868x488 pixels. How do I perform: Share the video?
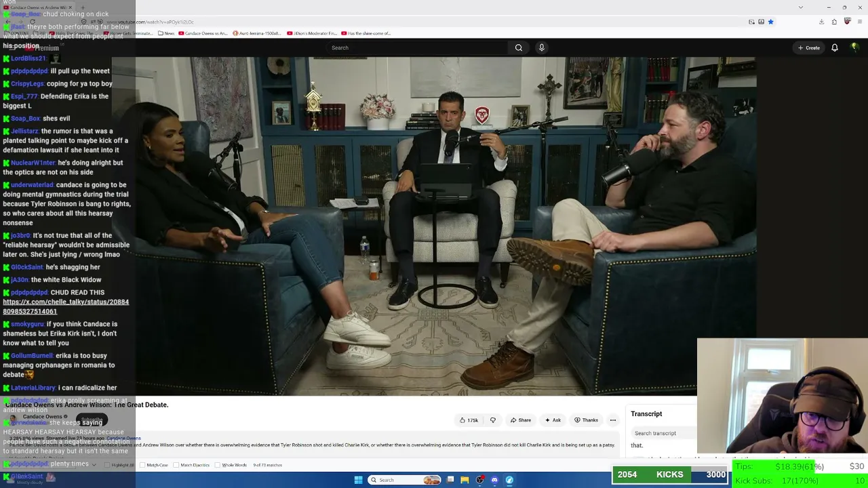coord(521,420)
